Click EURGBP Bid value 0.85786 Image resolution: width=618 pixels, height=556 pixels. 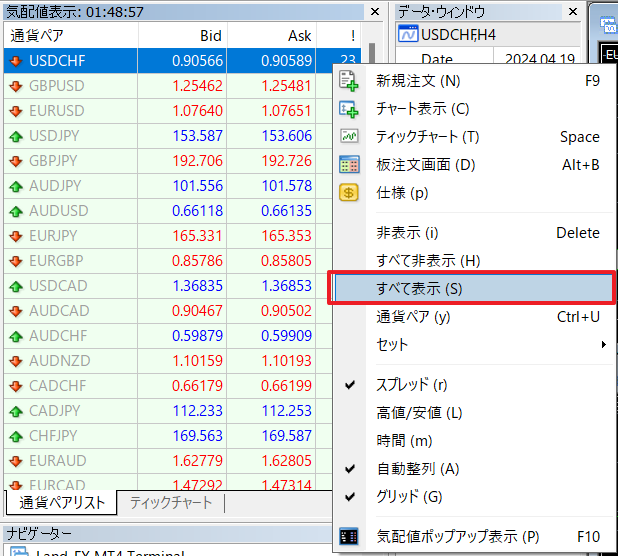[197, 261]
